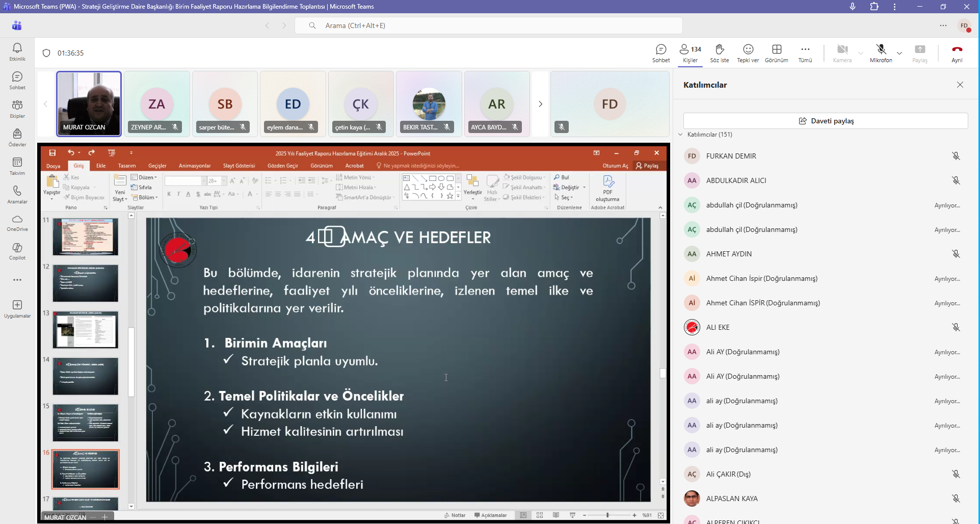
Task: Click ALI EKE microphone icon
Action: point(956,327)
